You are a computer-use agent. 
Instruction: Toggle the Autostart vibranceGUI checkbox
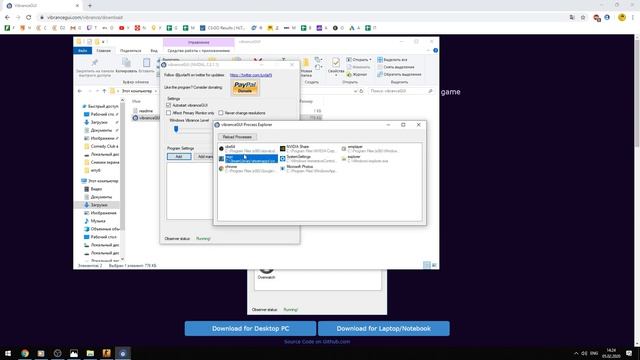168,105
